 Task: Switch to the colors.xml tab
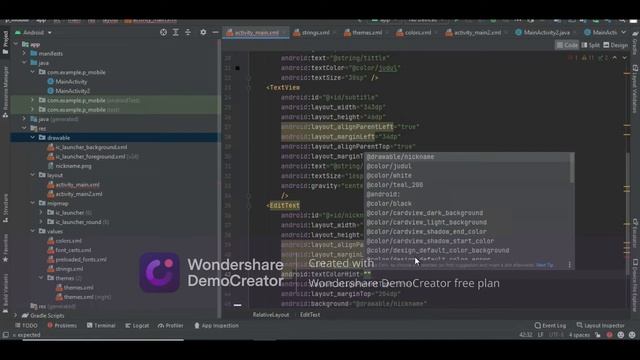[x=418, y=33]
